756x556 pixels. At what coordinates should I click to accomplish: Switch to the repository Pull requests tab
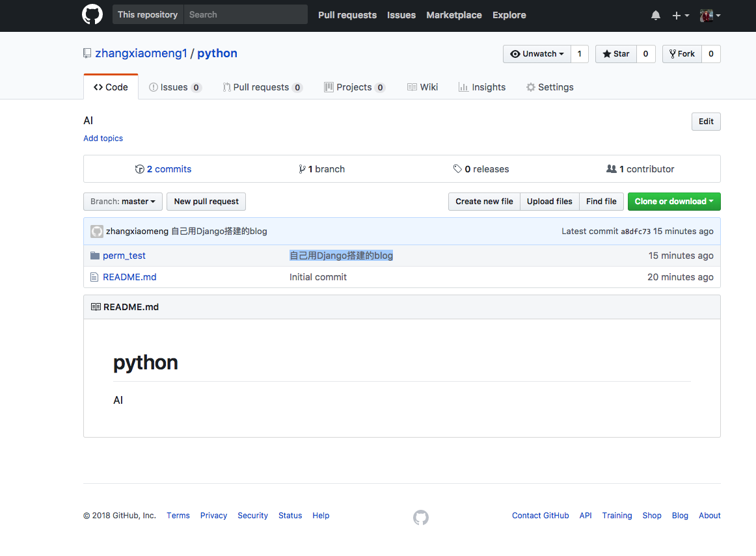262,87
